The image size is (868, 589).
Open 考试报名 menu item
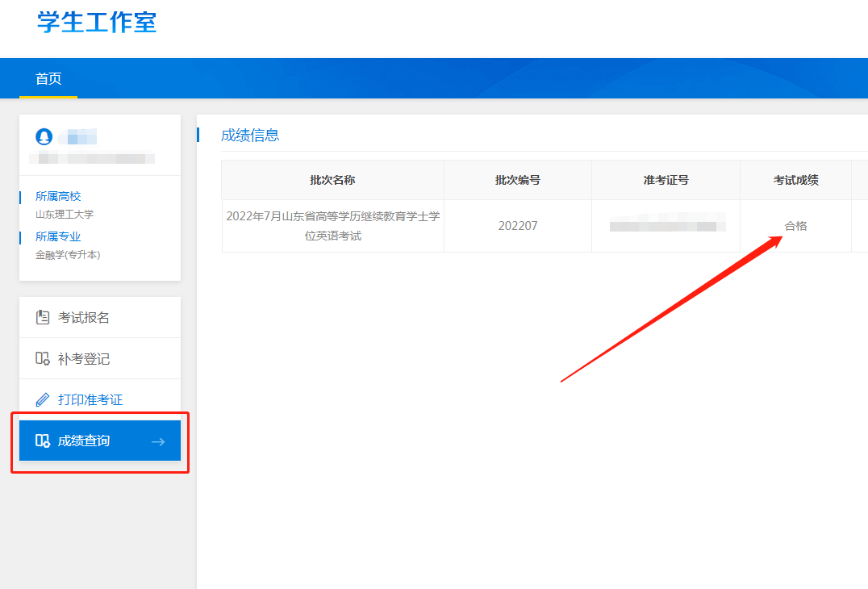click(100, 317)
